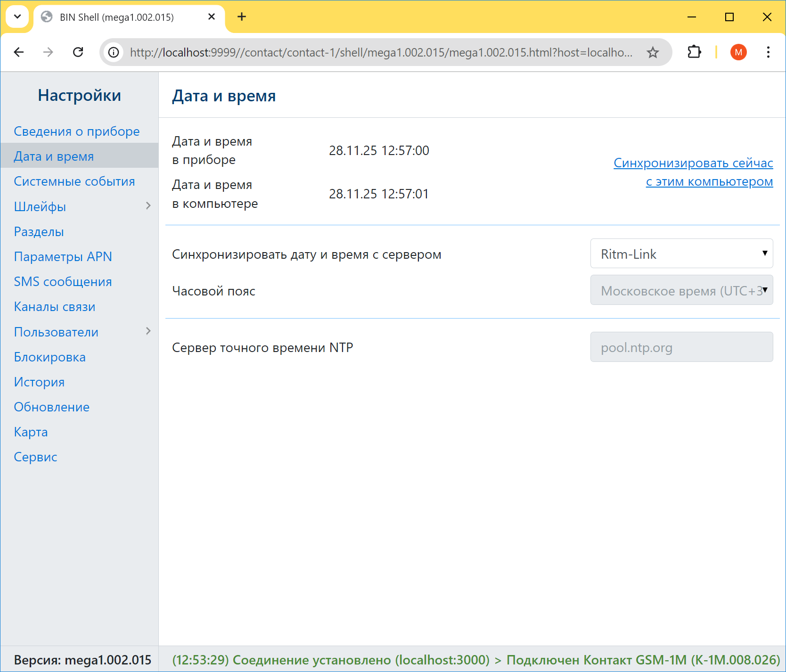Close the BIN Shell browser tab
The height and width of the screenshot is (672, 786).
click(212, 17)
